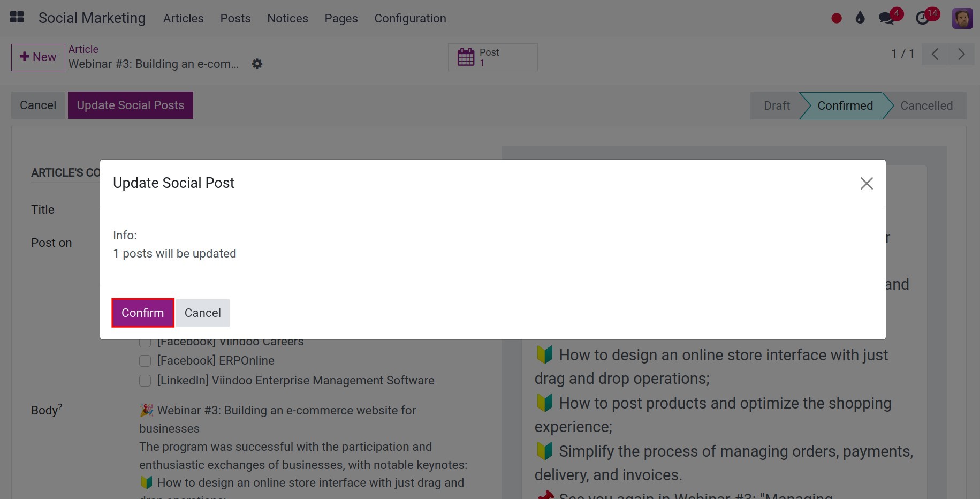Click the droplet icon in top bar
Screen dimensions: 980x499
pyautogui.click(x=860, y=18)
